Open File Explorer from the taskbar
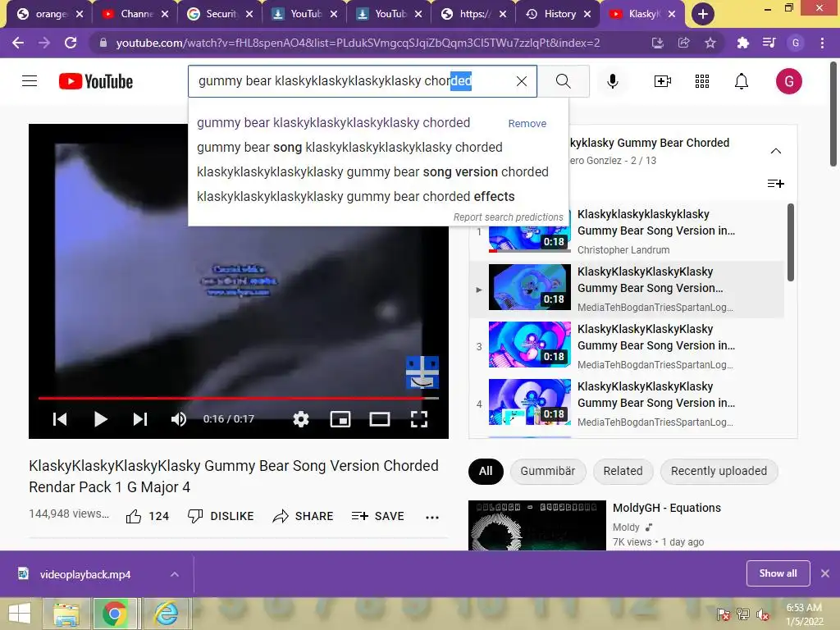Image resolution: width=840 pixels, height=630 pixels. pyautogui.click(x=66, y=614)
